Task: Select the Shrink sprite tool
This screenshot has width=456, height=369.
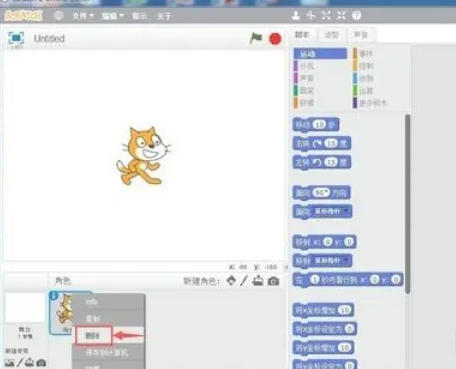Action: coord(341,15)
